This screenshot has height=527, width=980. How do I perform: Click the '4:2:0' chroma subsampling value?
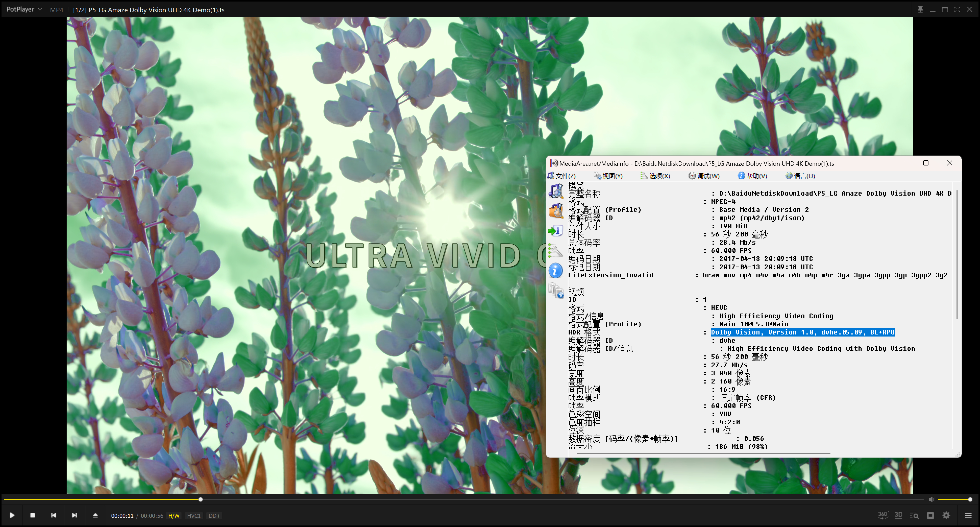click(x=729, y=422)
